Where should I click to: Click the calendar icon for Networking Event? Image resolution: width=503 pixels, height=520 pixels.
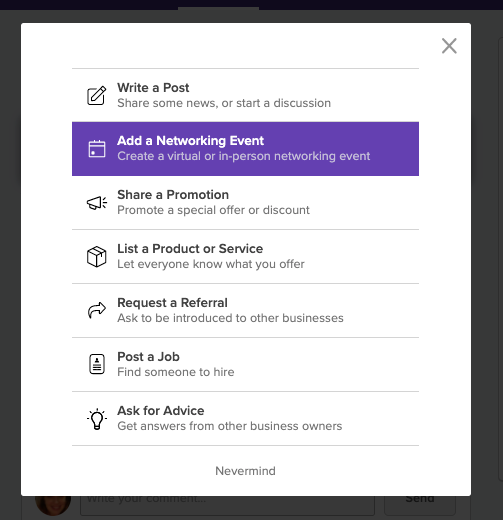[97, 149]
